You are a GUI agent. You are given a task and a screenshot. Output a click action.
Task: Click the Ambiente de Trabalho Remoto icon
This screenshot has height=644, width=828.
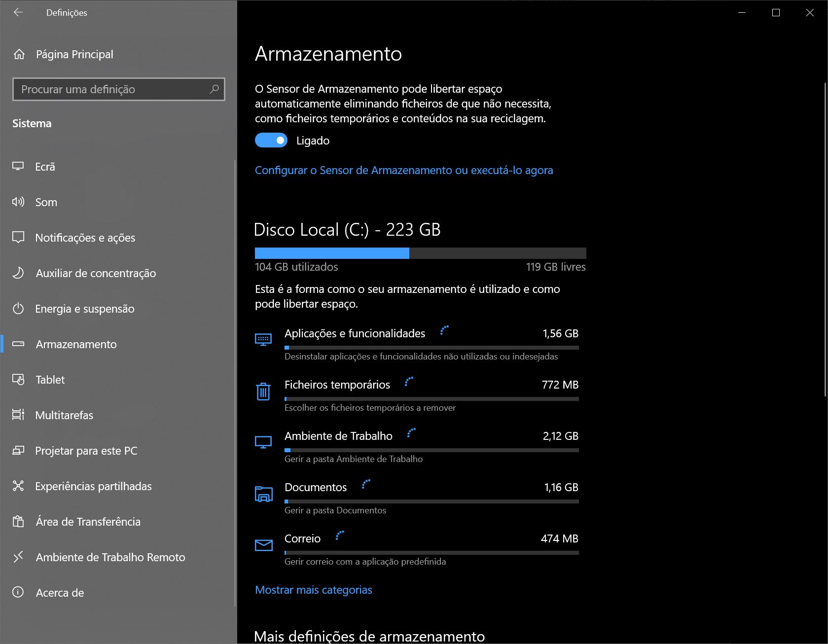click(x=18, y=557)
